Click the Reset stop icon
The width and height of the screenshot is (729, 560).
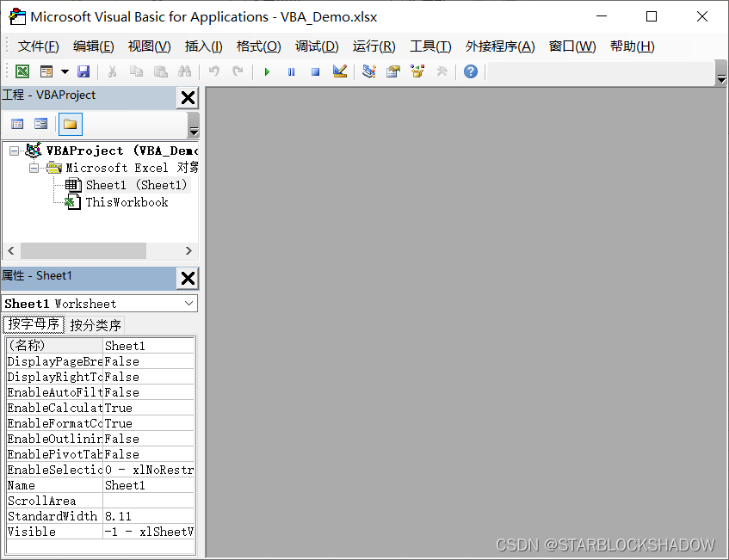coord(315,71)
